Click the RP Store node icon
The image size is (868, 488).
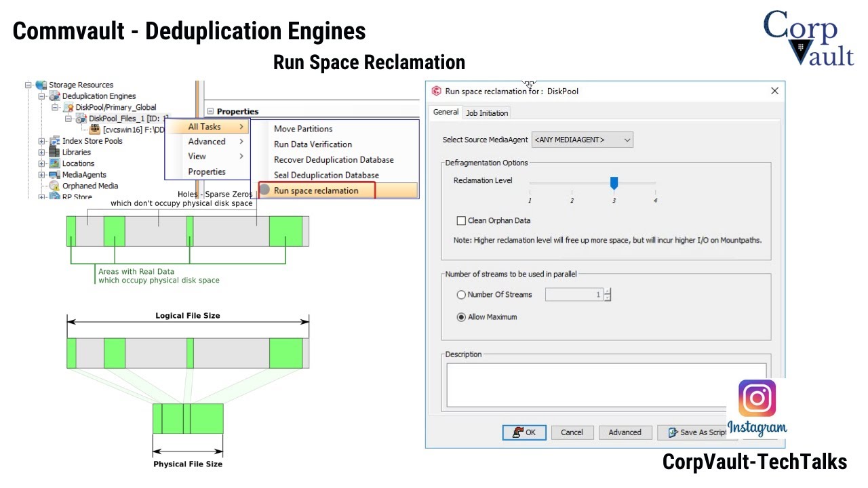coord(54,197)
